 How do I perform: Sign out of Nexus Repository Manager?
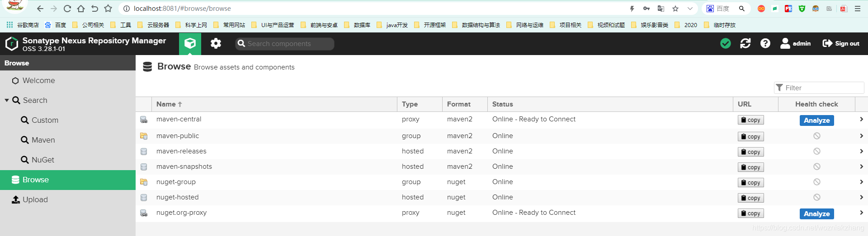pyautogui.click(x=841, y=43)
